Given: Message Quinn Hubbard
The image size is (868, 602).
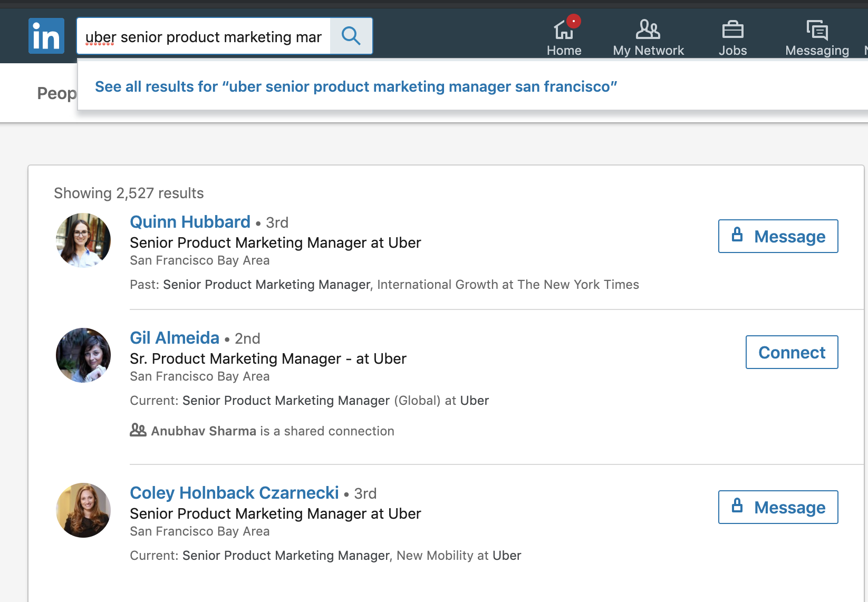Looking at the screenshot, I should click(778, 236).
